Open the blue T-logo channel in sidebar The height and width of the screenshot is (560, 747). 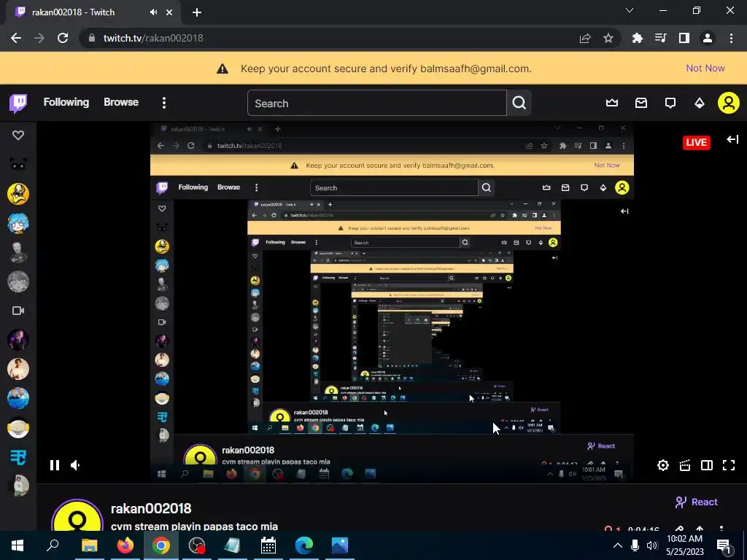(x=18, y=457)
